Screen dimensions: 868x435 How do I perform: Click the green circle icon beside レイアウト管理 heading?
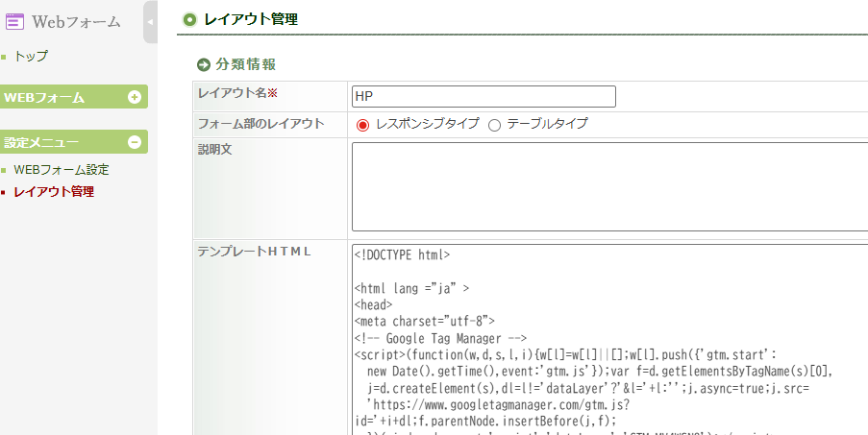[x=189, y=19]
